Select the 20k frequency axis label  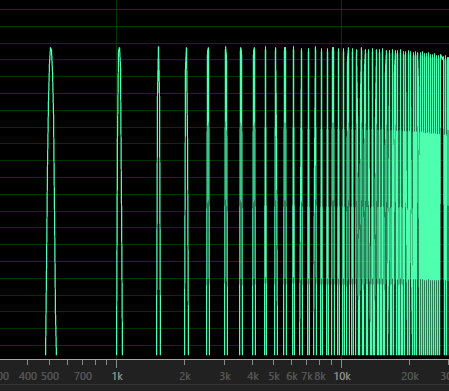410,376
